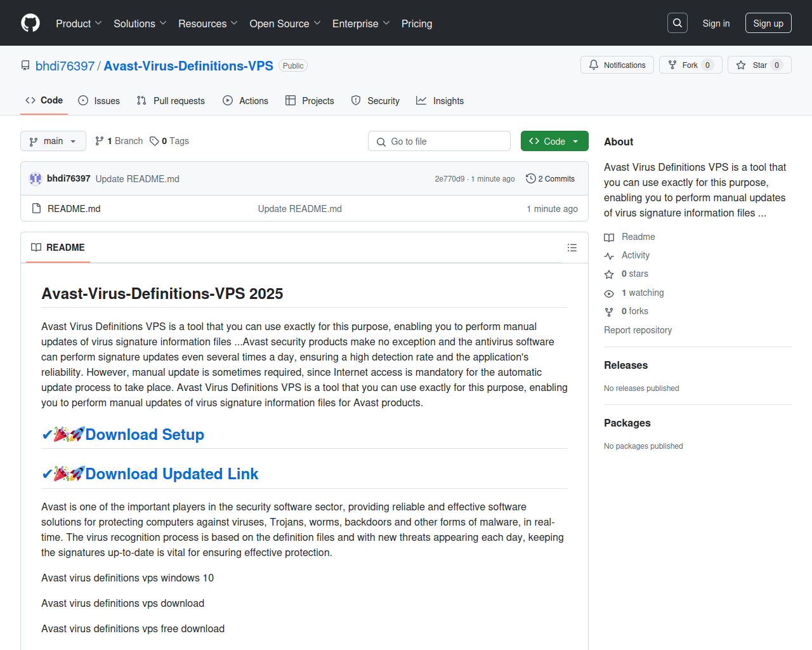Go to the Security tab
Viewport: 812px width, 650px height.
tap(376, 101)
